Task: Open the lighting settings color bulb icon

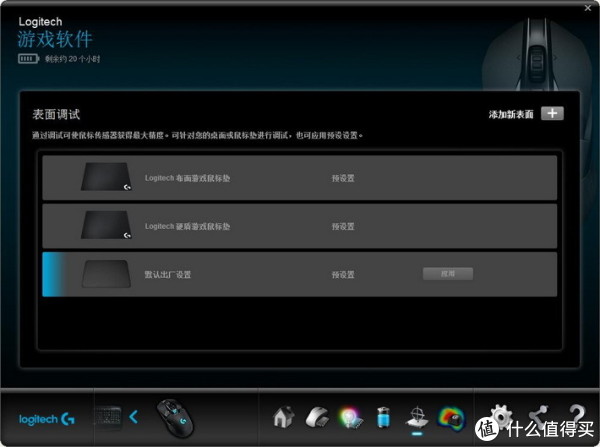Action: tap(351, 418)
